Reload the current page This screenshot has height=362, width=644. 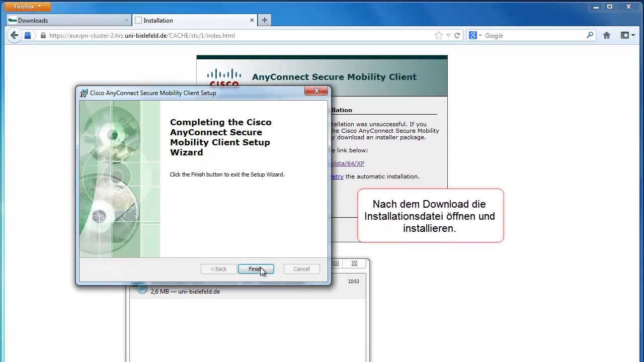tap(457, 35)
